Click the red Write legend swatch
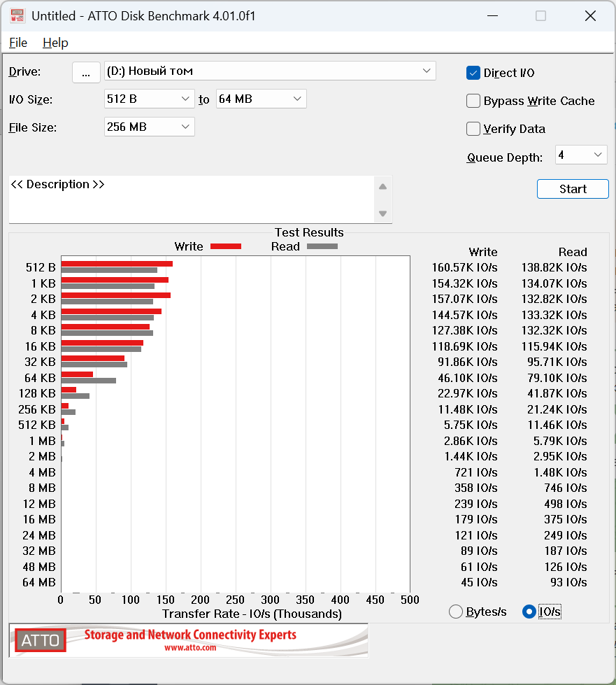The width and height of the screenshot is (616, 685). pyautogui.click(x=226, y=246)
